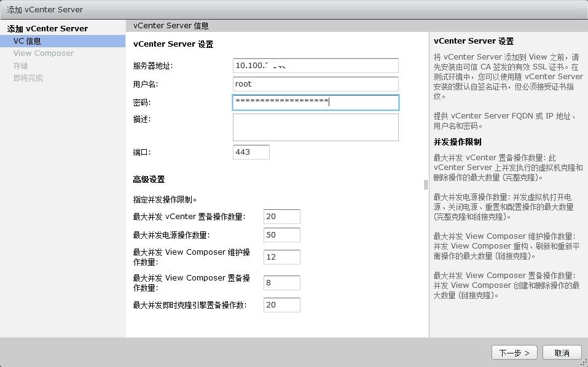Viewport: 588px width, 367px height.
Task: Select the 服务器地址 input field
Action: [x=315, y=66]
